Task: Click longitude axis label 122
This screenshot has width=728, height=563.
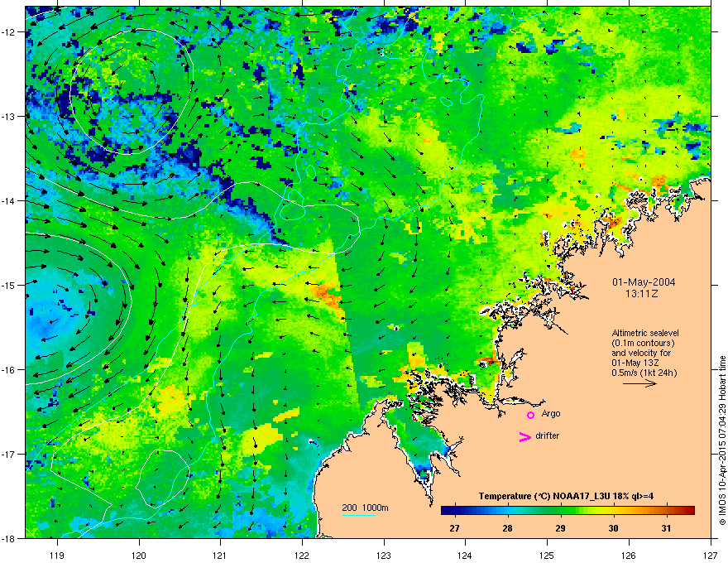Action: [x=302, y=555]
